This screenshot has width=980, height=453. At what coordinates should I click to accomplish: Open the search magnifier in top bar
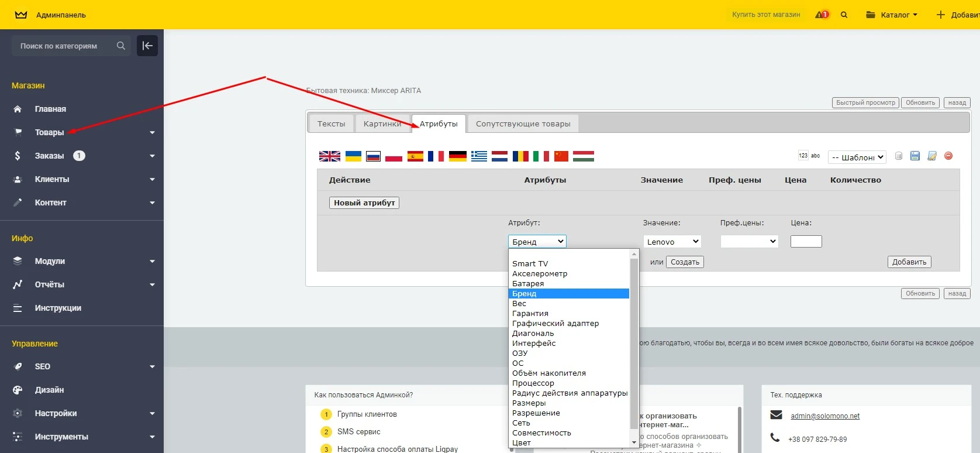(844, 15)
